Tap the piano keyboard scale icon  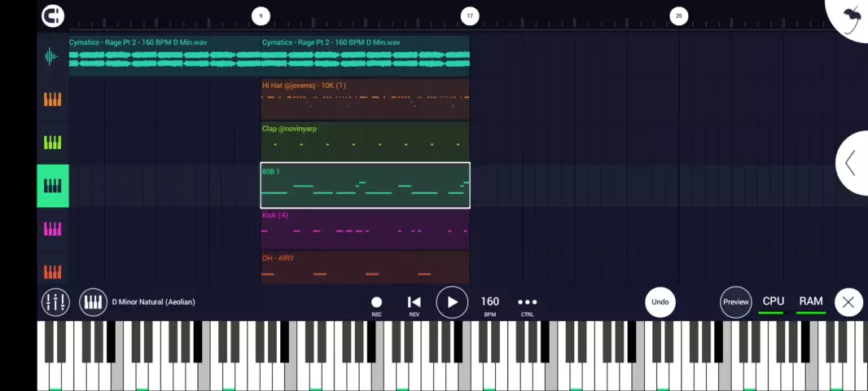(94, 302)
